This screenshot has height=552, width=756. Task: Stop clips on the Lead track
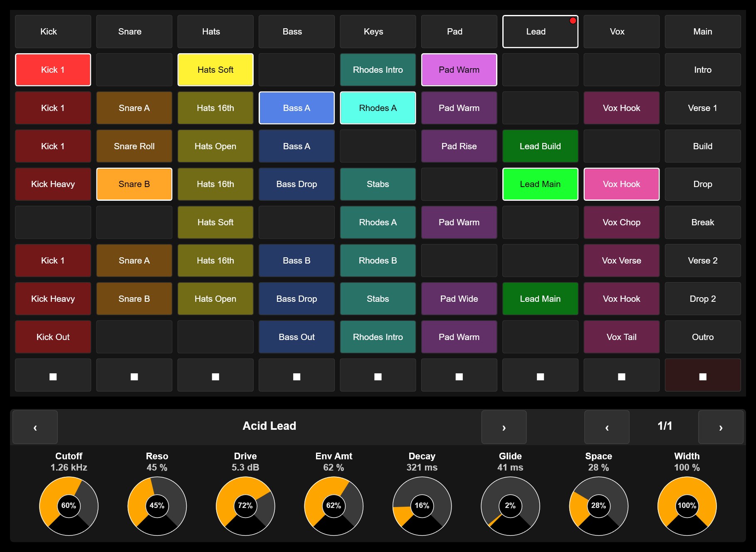coord(540,375)
